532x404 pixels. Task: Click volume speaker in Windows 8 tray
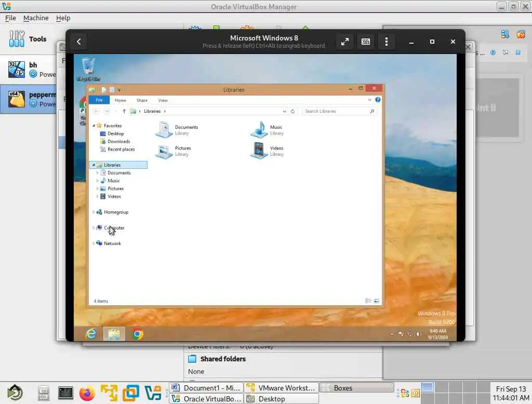coord(419,334)
